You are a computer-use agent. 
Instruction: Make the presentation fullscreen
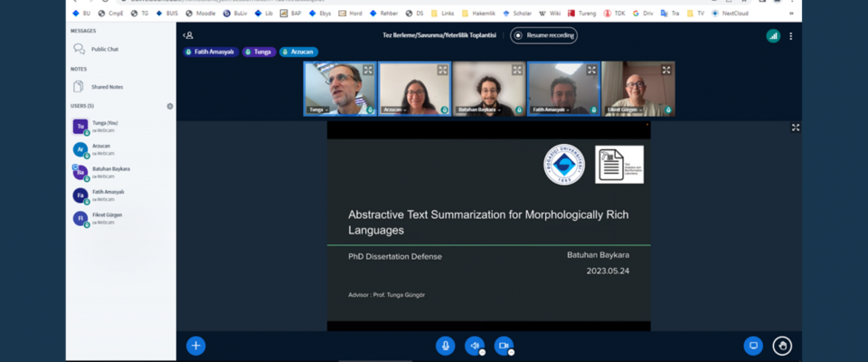pyautogui.click(x=796, y=128)
